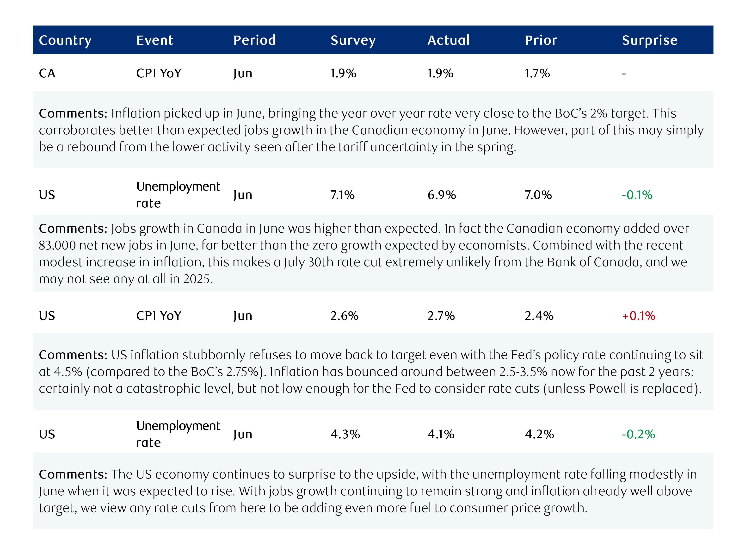Click the Event column header
The width and height of the screenshot is (745, 560).
[154, 40]
